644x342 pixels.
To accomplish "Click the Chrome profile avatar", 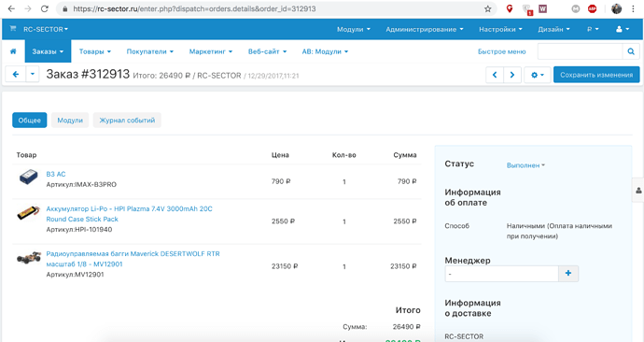I will 617,8.
